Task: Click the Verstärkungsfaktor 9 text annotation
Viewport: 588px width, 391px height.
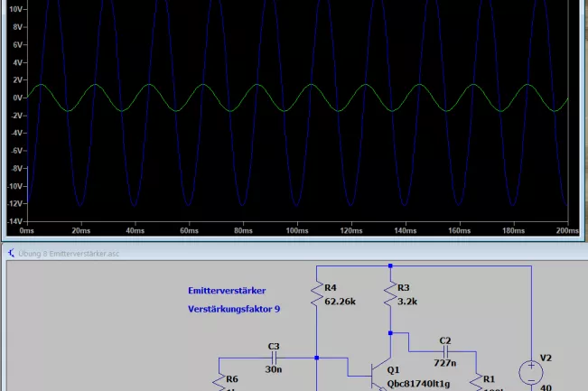Action: (234, 309)
